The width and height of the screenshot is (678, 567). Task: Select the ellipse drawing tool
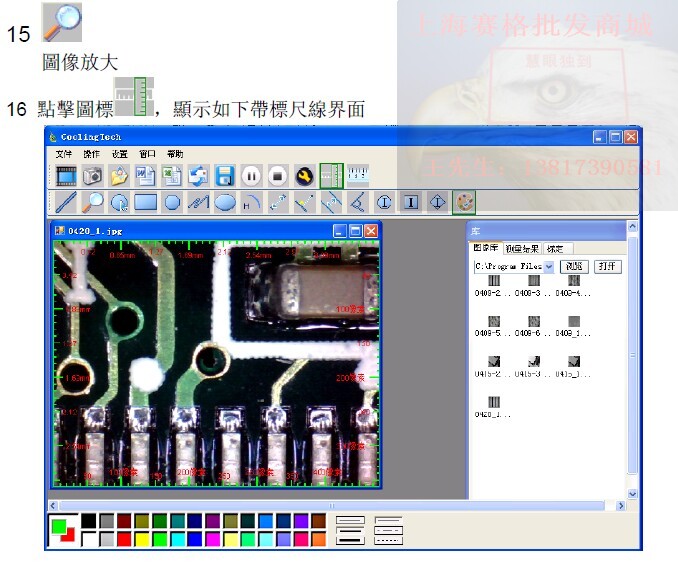[225, 202]
